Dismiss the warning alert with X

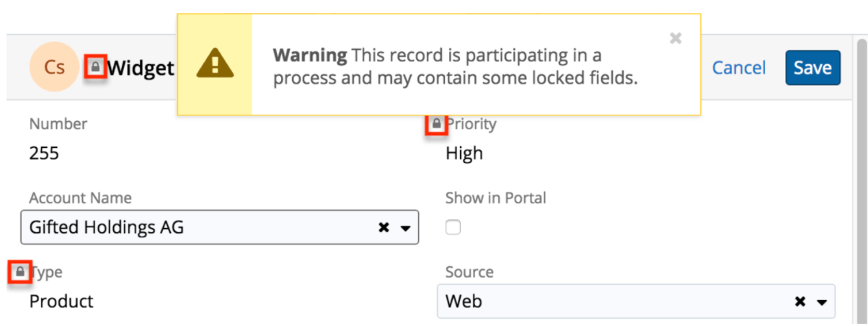tap(676, 38)
